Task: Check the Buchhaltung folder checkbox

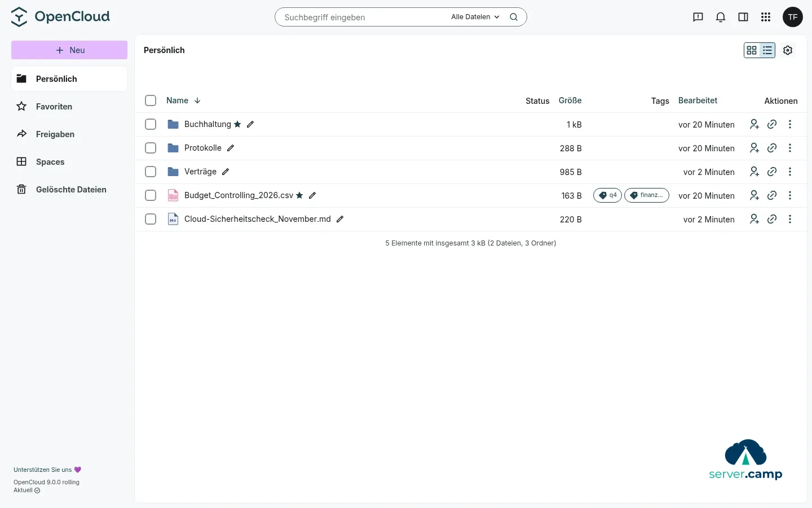Action: tap(151, 124)
